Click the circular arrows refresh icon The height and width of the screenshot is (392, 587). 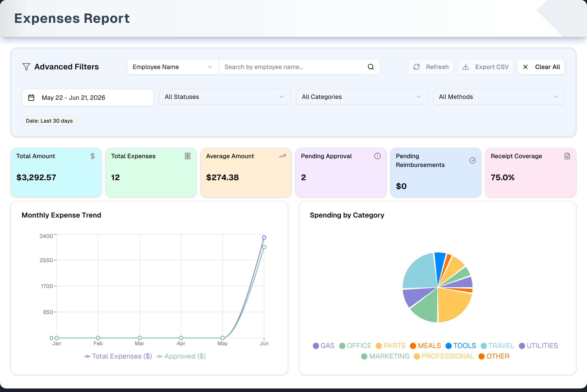click(x=416, y=67)
